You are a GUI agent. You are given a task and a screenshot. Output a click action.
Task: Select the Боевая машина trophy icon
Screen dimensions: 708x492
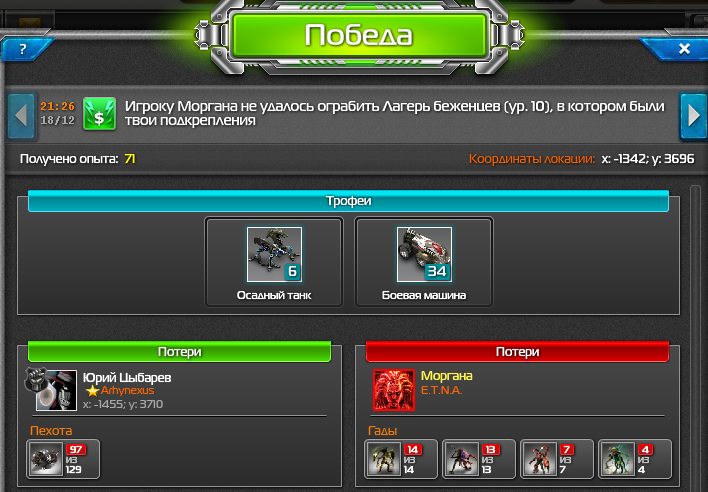point(424,255)
